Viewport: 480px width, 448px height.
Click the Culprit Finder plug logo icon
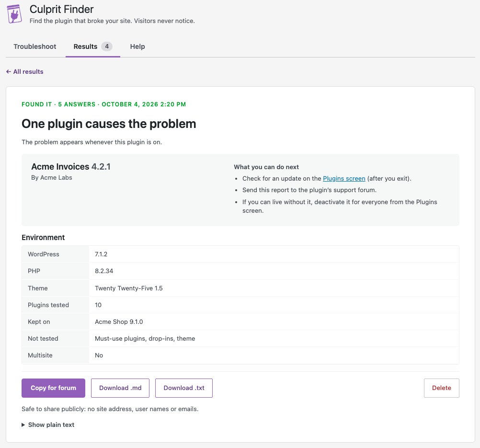pyautogui.click(x=14, y=14)
